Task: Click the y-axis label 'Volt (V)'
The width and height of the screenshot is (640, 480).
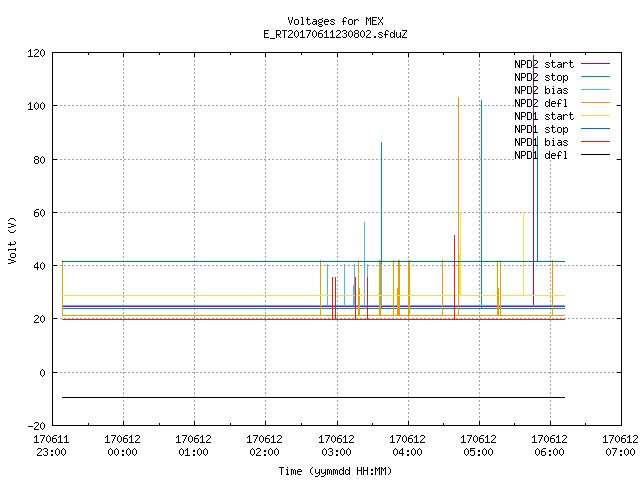Action: click(x=12, y=240)
